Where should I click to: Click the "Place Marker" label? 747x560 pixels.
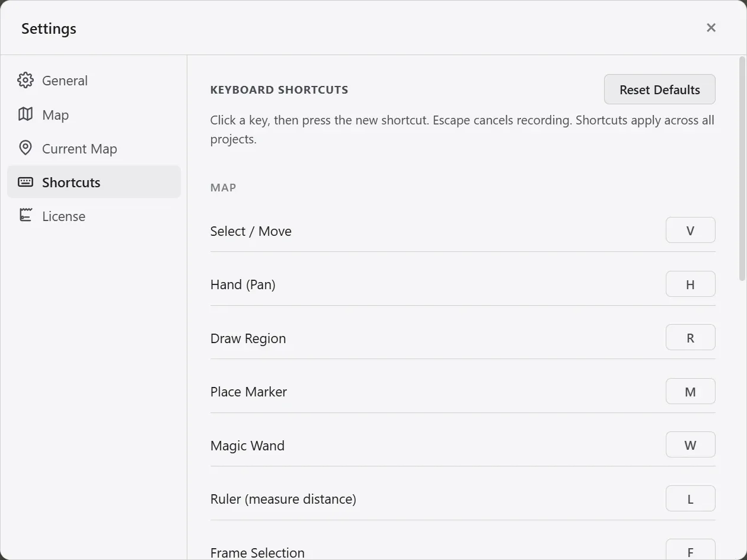coord(248,392)
